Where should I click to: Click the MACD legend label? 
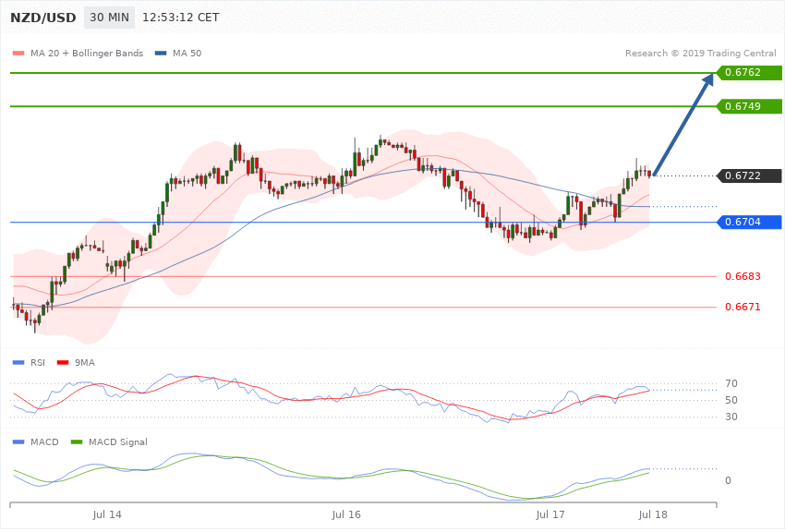coord(44,442)
